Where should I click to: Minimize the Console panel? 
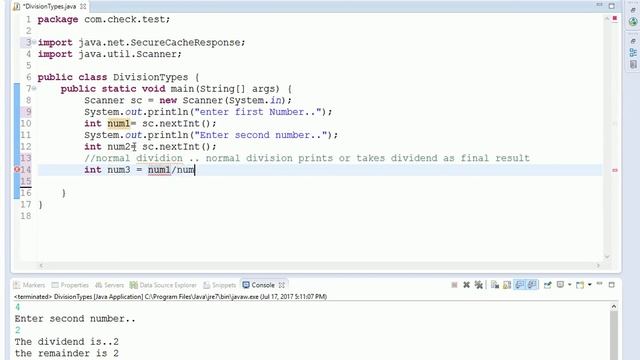[x=599, y=284]
